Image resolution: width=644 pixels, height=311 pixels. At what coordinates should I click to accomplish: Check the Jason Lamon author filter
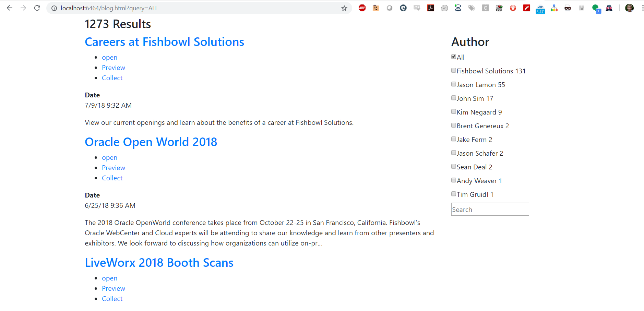coord(454,84)
